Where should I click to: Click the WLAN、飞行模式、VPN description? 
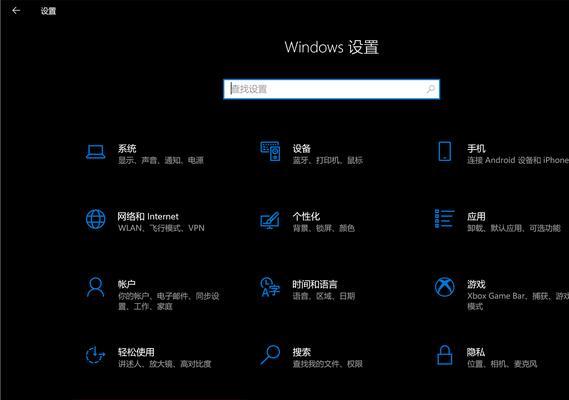(161, 228)
